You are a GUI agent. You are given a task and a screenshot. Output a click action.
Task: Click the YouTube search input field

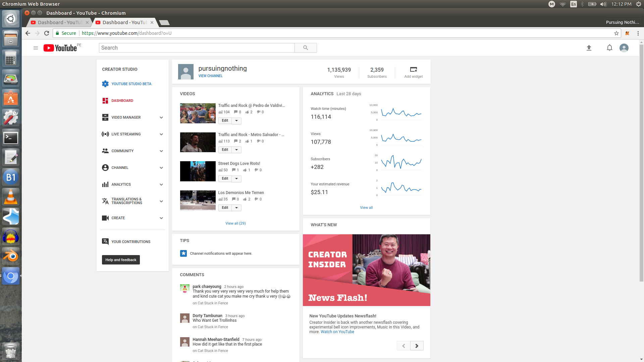(197, 48)
